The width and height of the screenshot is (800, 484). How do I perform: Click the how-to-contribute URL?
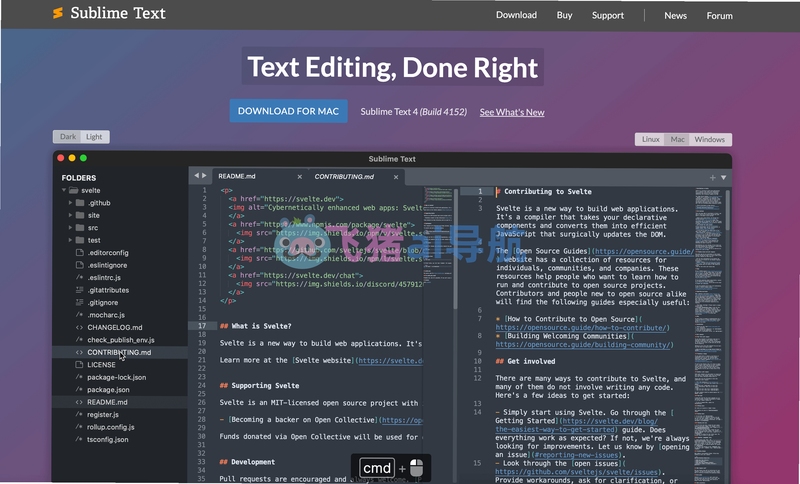(x=581, y=328)
